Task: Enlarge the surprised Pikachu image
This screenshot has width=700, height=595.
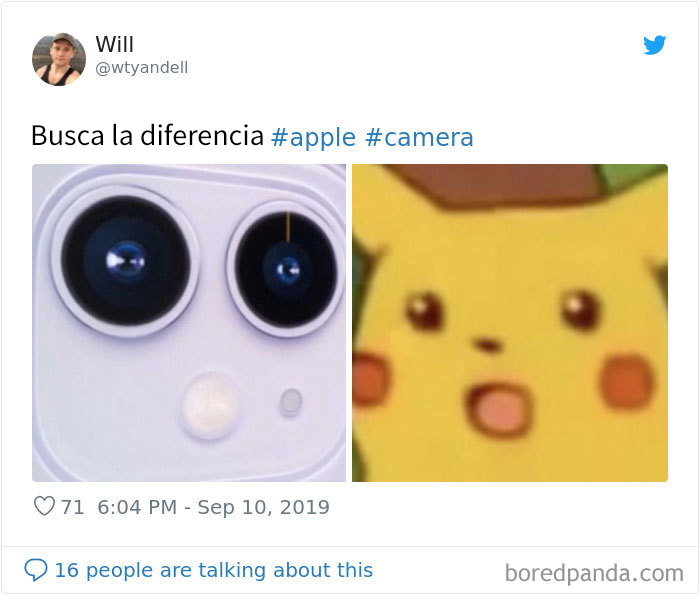Action: click(510, 323)
